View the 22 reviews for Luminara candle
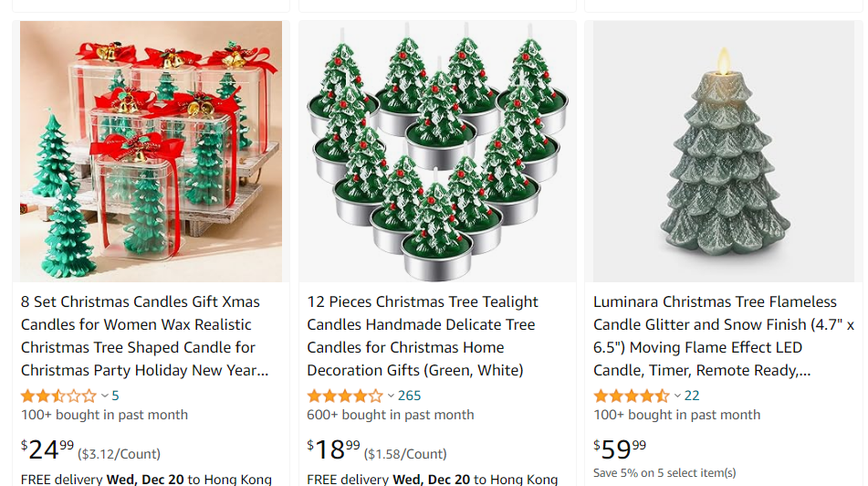The width and height of the screenshot is (868, 486). click(692, 396)
